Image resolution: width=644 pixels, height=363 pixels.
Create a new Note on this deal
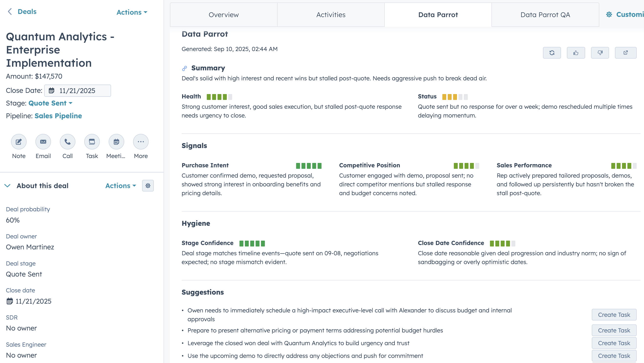(x=19, y=142)
